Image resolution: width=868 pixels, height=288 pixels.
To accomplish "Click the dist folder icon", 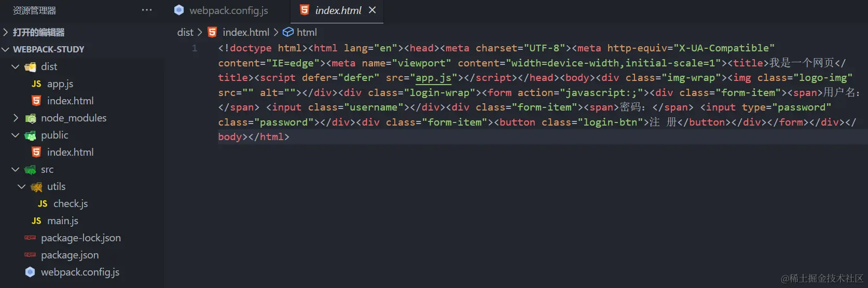I will click(31, 66).
